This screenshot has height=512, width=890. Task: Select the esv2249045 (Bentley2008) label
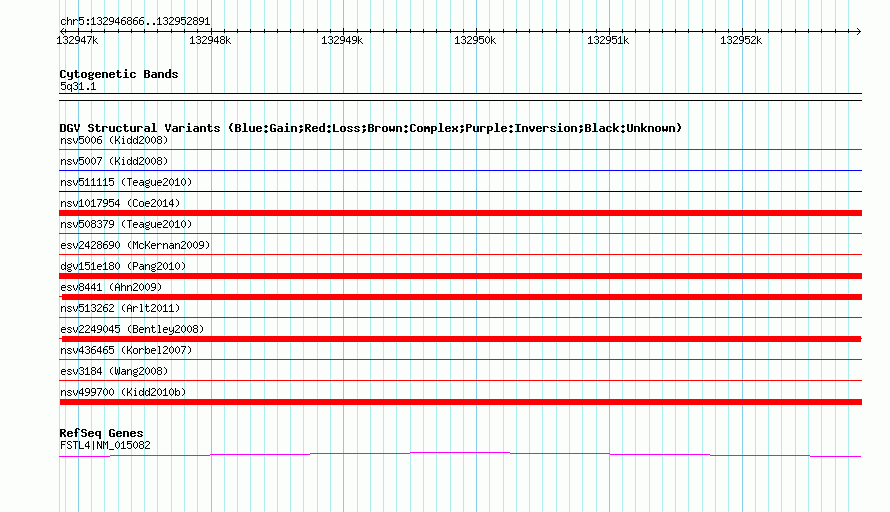(x=132, y=329)
